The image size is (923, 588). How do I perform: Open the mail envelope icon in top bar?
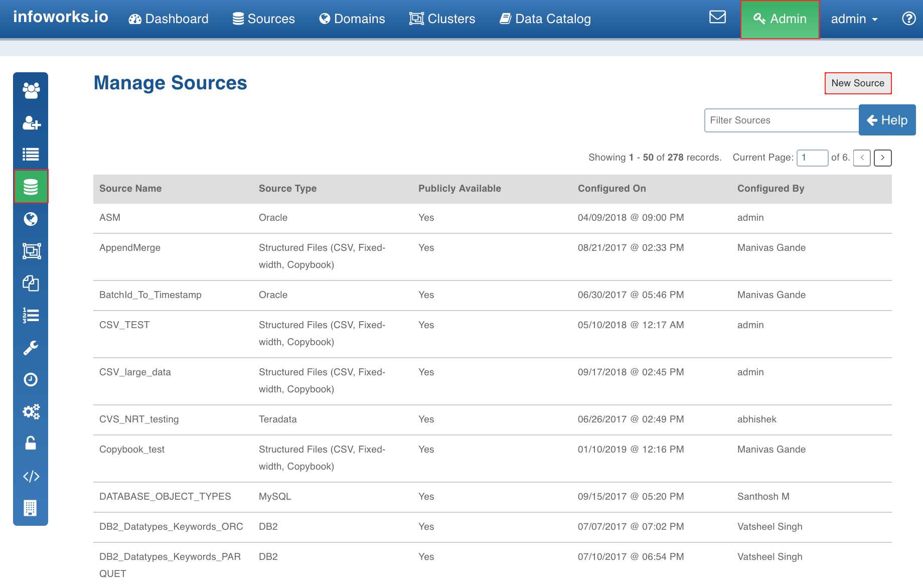tap(717, 18)
